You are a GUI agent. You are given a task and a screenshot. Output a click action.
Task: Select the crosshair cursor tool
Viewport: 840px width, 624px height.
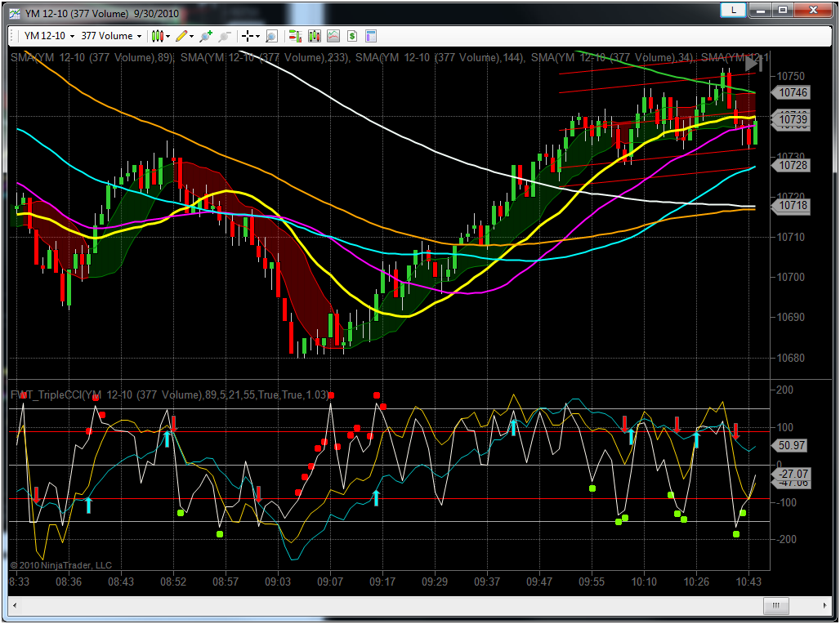coord(247,36)
